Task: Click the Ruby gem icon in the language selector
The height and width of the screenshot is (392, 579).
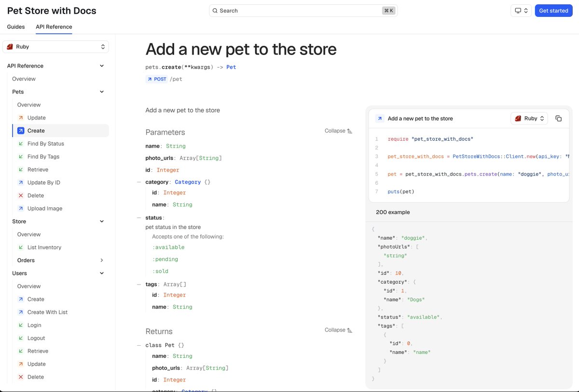Action: coord(12,46)
